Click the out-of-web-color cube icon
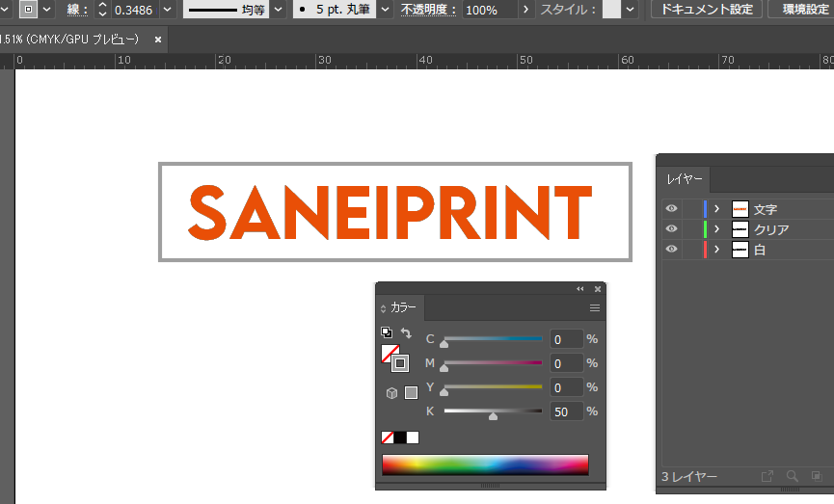 [392, 393]
